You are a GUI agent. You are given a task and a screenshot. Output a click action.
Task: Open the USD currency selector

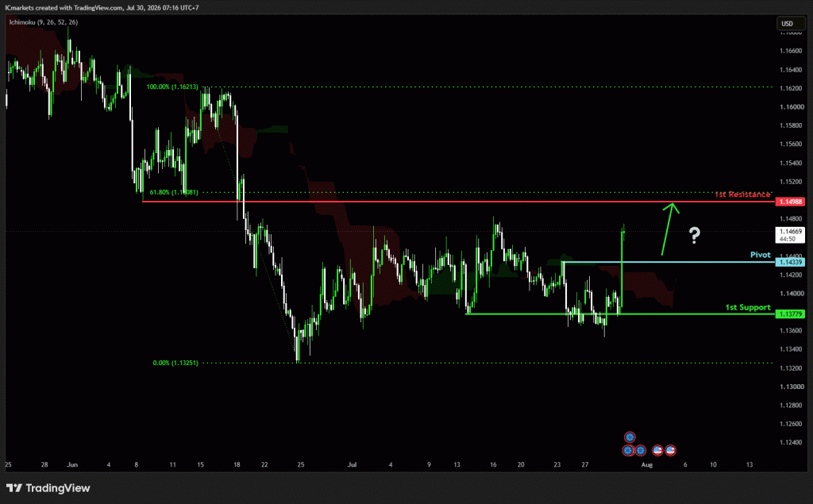coord(790,23)
